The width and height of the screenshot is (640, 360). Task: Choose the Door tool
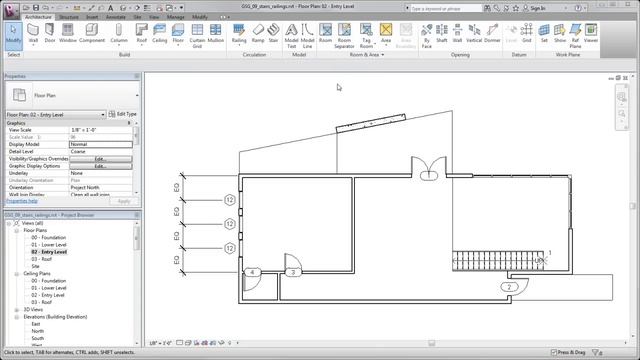tap(50, 33)
